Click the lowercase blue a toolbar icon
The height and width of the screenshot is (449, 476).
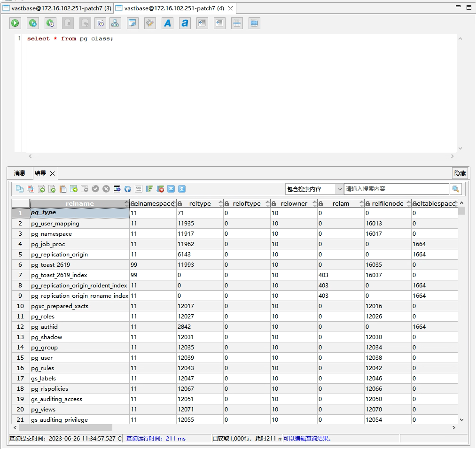point(185,23)
